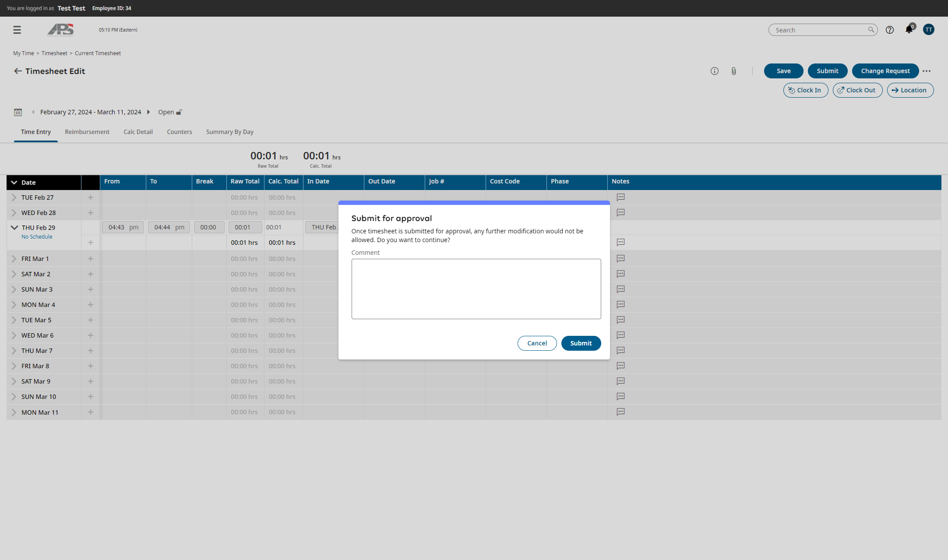Go to previous pay period arrow
The width and height of the screenshot is (948, 560).
click(x=33, y=112)
